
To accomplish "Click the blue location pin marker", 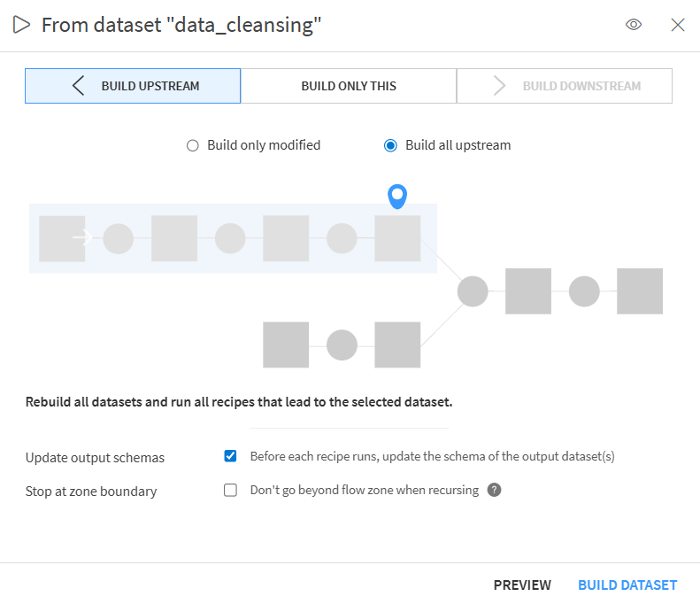I will pyautogui.click(x=397, y=197).
